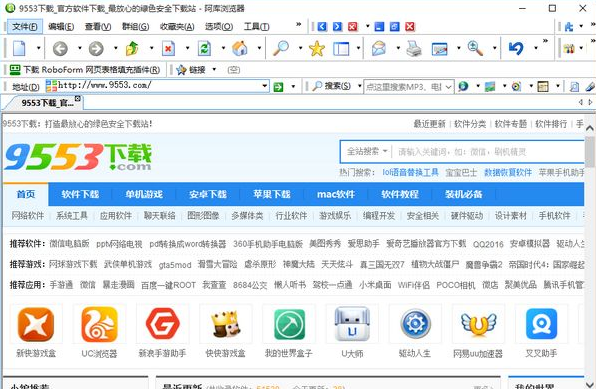This screenshot has width=596, height=389.
Task: Click the zoom magnifier icon
Action: pyautogui.click(x=475, y=48)
